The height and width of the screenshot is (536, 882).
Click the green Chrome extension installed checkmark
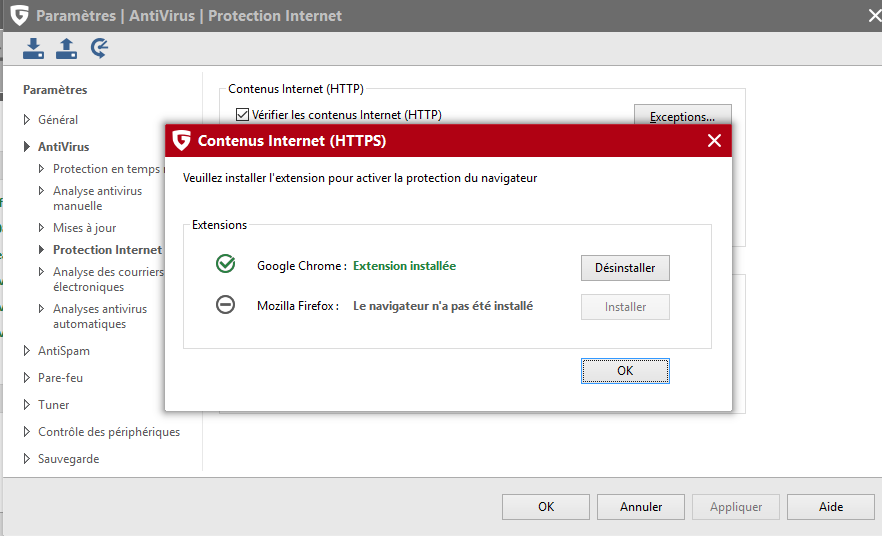(225, 265)
